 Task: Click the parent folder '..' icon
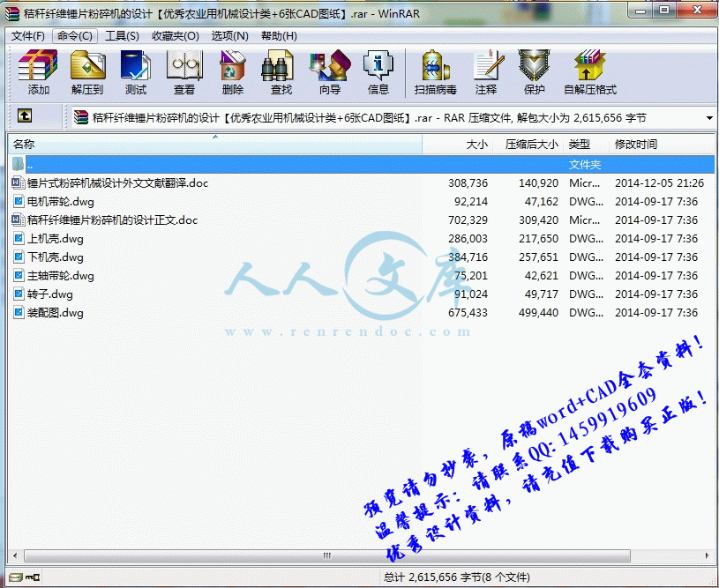click(x=18, y=164)
